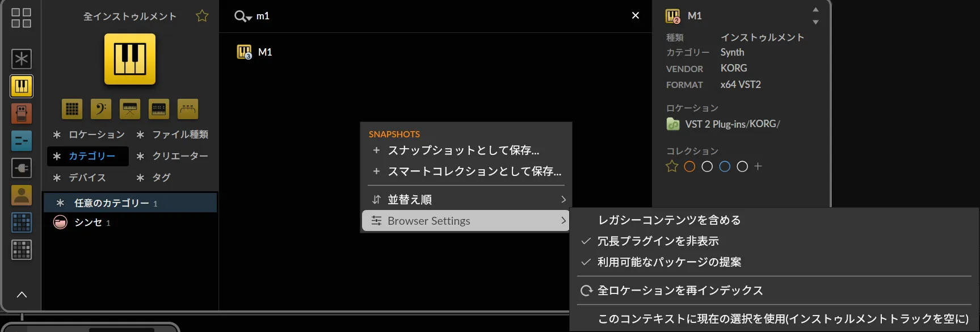
Task: Open the 並替え順 submenu
Action: click(466, 200)
